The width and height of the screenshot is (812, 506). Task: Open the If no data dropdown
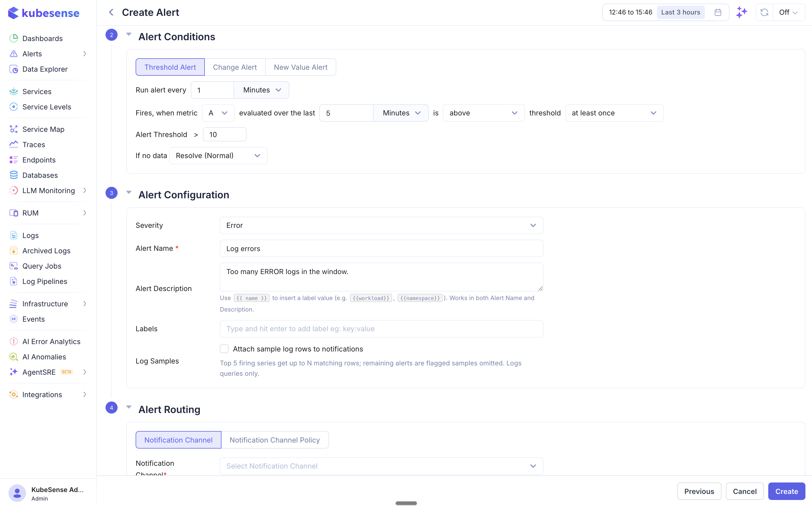pos(218,156)
